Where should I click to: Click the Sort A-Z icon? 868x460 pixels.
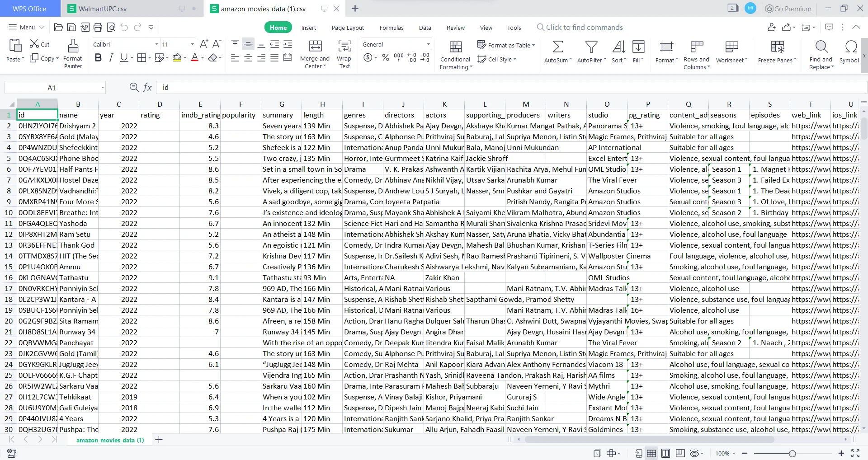[619, 47]
